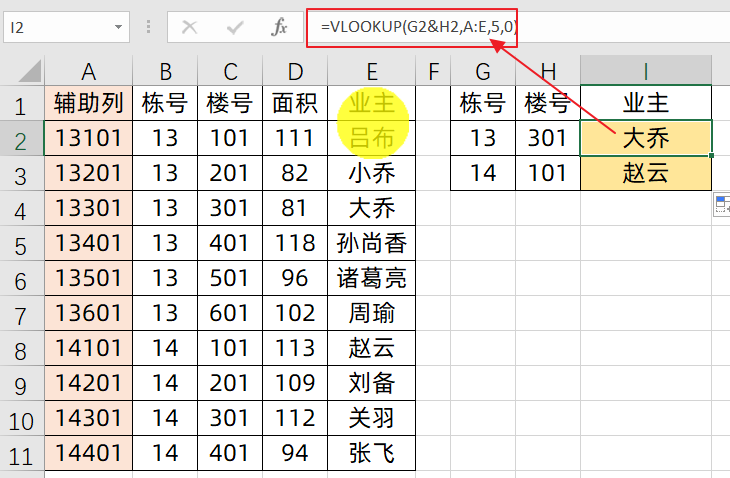Click cell I3 containing 赵云
Image resolution: width=730 pixels, height=478 pixels.
coord(646,173)
